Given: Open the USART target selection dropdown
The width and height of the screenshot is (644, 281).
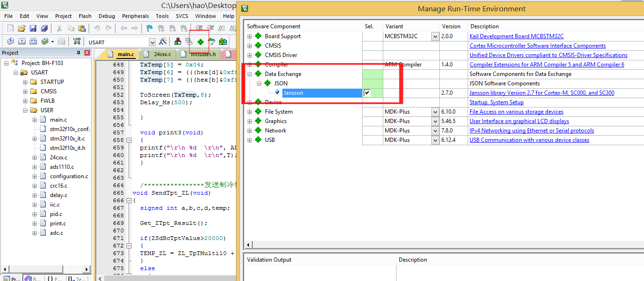Looking at the screenshot, I should point(152,42).
